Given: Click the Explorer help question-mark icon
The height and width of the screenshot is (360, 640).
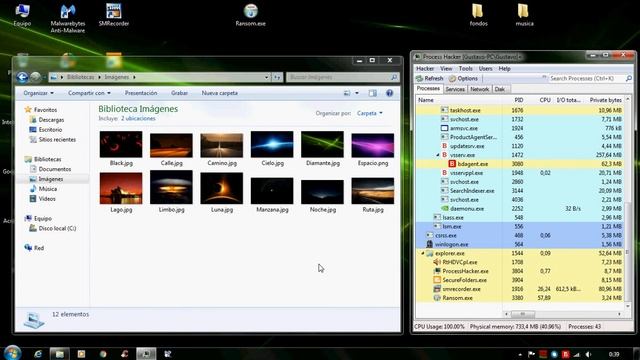Looking at the screenshot, I should 389,93.
